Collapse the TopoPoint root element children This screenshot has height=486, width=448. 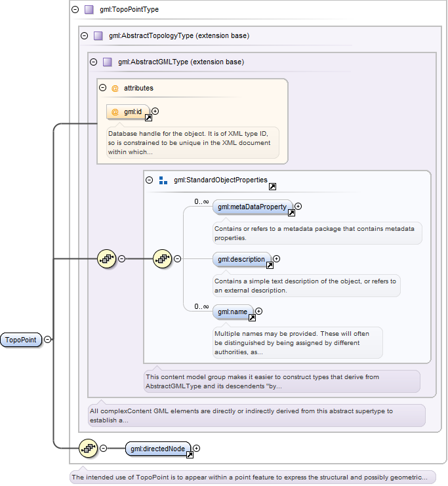[47, 339]
